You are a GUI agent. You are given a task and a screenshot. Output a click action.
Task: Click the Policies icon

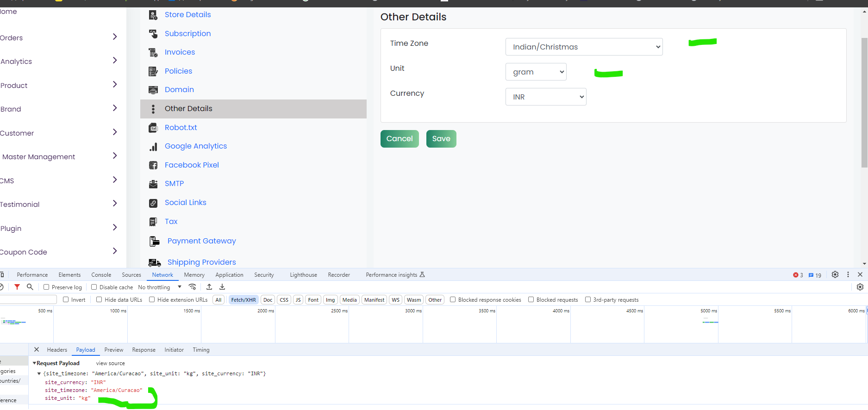pyautogui.click(x=153, y=71)
